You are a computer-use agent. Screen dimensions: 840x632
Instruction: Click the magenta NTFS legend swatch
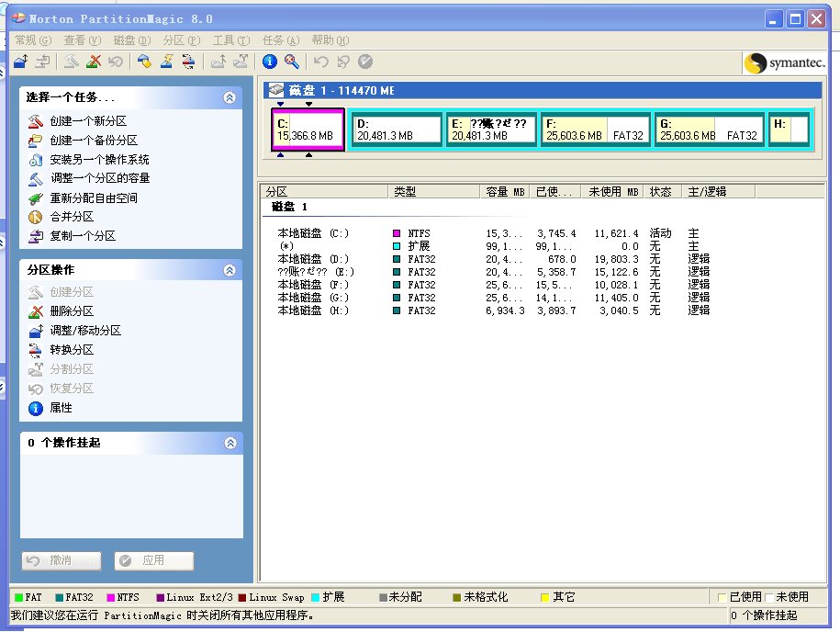(110, 597)
